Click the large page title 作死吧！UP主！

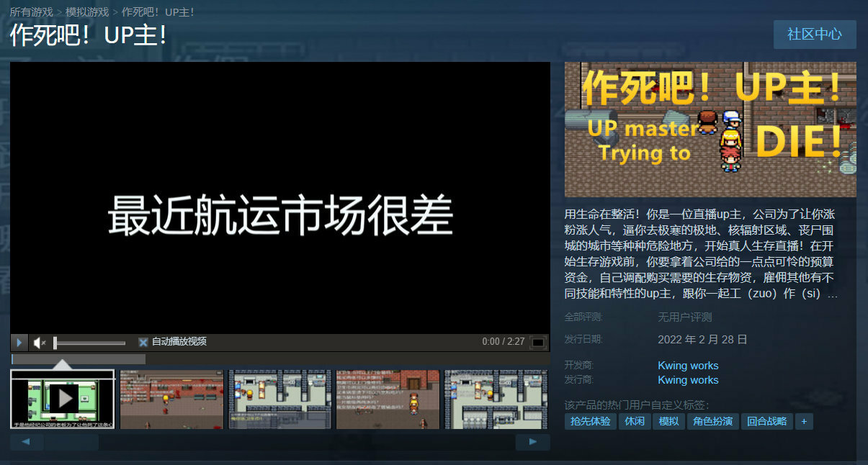(90, 35)
